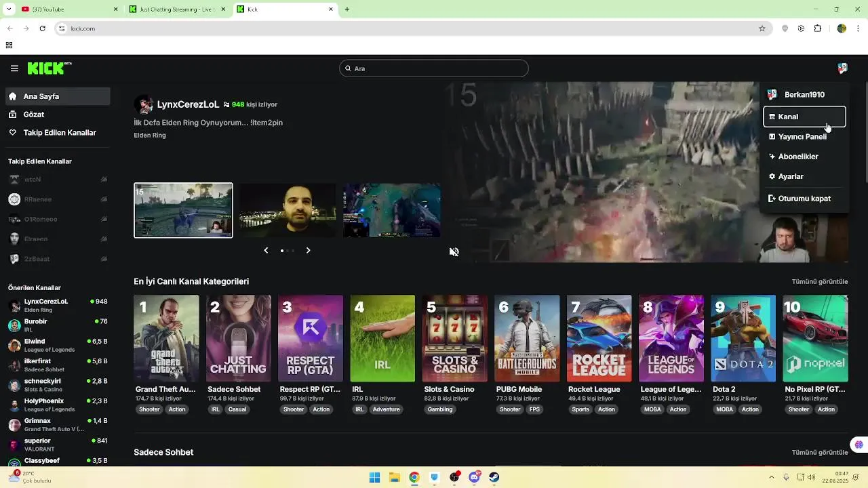The width and height of the screenshot is (868, 488).
Task: Open the PUBG Battlegrounds Mobile category card
Action: coord(527,338)
